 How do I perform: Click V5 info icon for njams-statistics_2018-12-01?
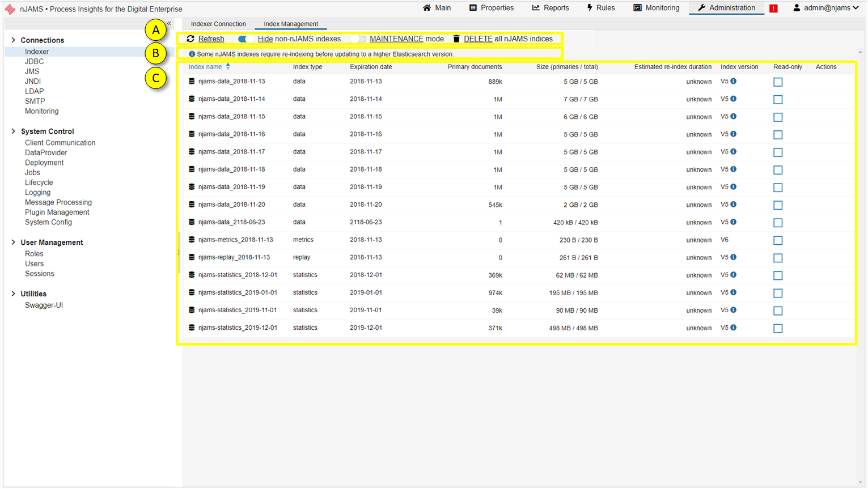pyautogui.click(x=734, y=274)
